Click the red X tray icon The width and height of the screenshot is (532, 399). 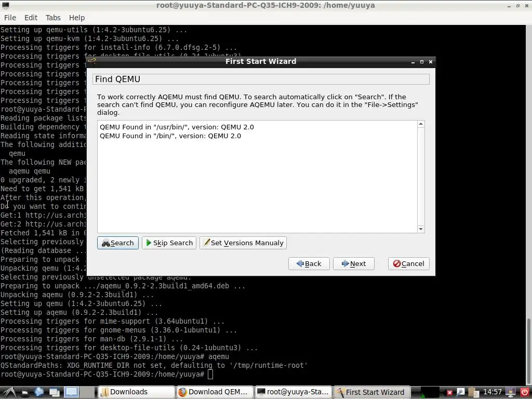click(449, 393)
